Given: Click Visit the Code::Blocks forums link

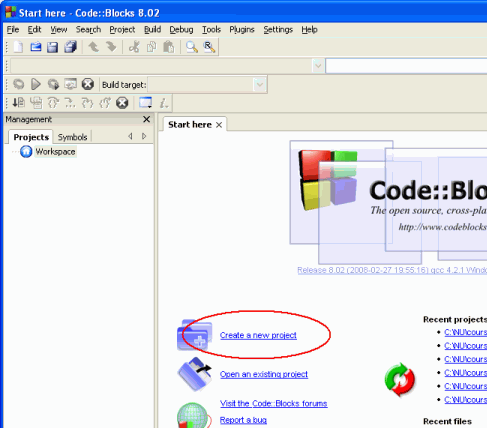Looking at the screenshot, I should [x=274, y=404].
